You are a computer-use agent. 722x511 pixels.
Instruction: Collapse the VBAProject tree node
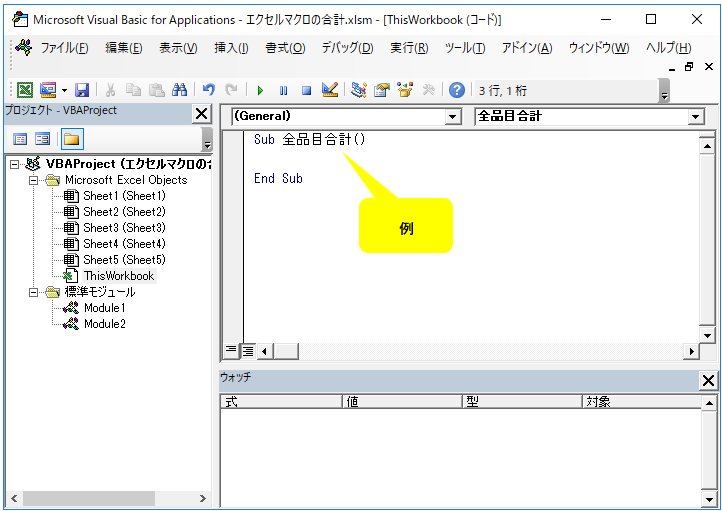tap(15, 164)
